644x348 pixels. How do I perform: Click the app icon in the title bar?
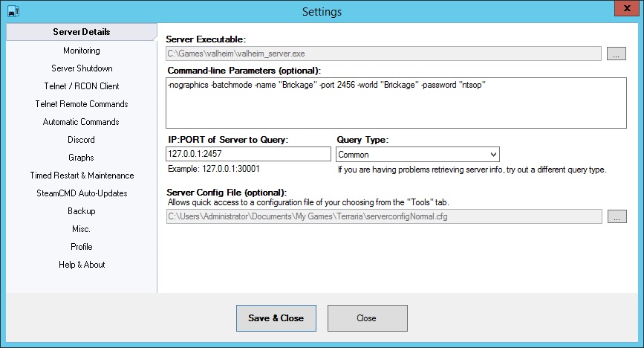[12, 10]
